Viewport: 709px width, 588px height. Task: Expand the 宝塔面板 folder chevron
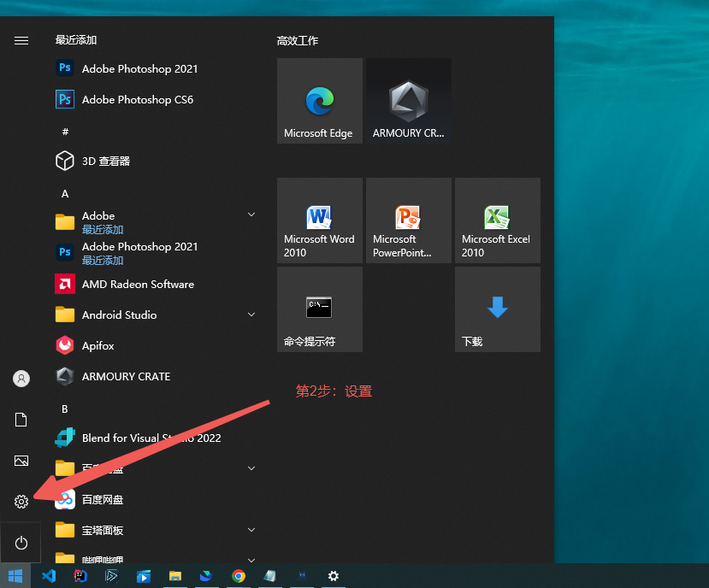pyautogui.click(x=251, y=530)
